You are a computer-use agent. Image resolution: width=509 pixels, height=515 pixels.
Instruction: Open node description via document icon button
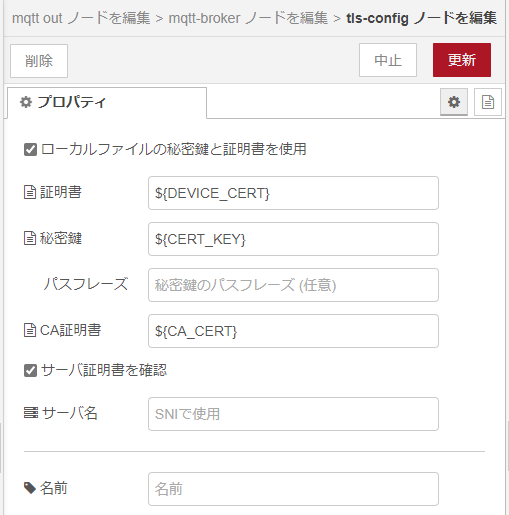(488, 102)
